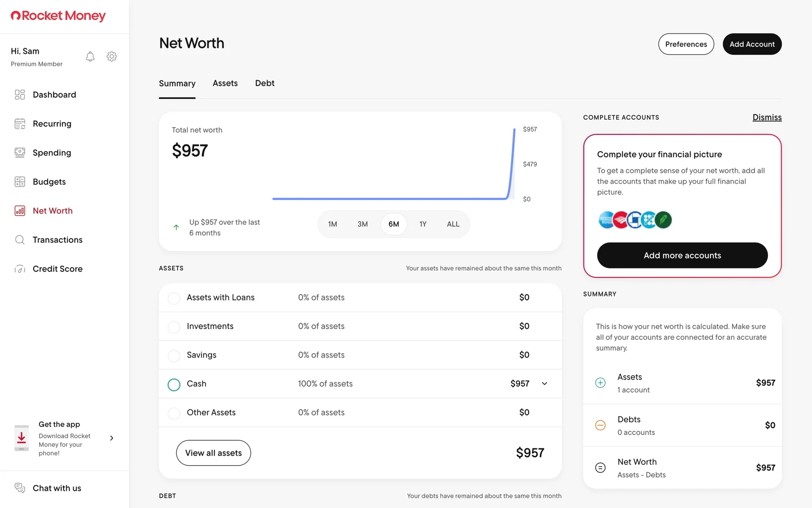Screen dimensions: 812x508
Task: Expand the Cash assets row
Action: (544, 384)
